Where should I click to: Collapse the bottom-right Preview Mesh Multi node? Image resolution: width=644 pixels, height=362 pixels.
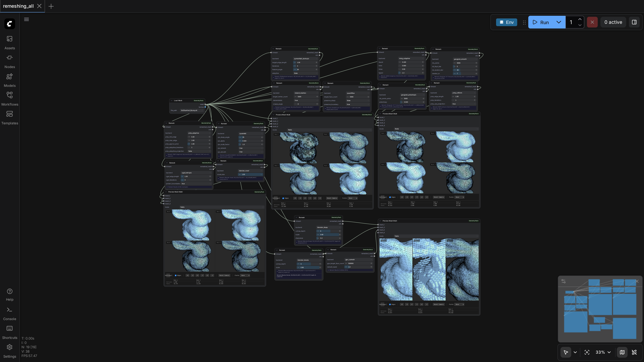[380, 221]
